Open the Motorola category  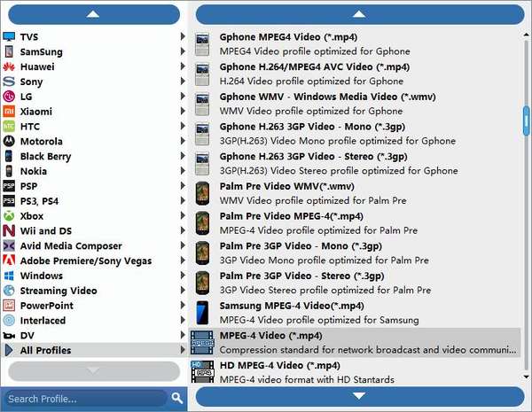pyautogui.click(x=94, y=141)
